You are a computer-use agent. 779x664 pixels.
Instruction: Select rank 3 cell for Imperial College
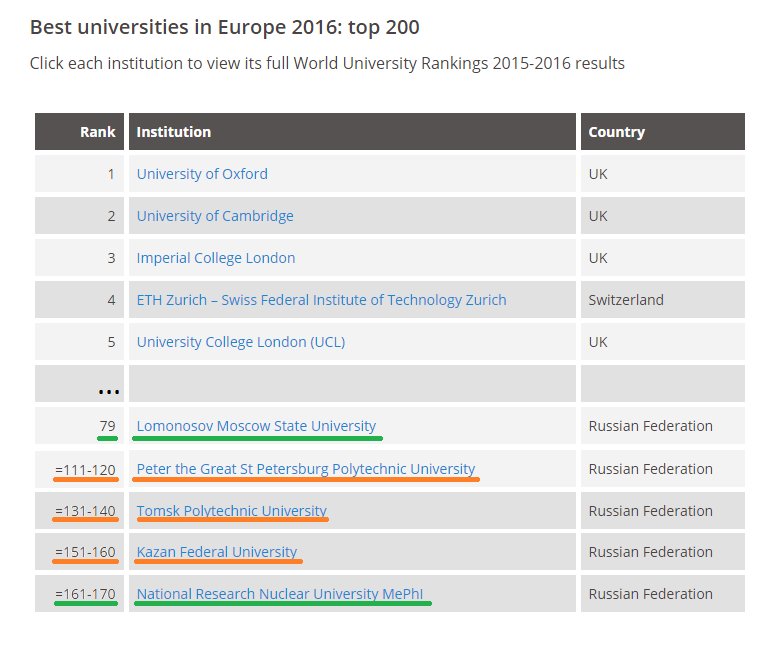pos(79,258)
